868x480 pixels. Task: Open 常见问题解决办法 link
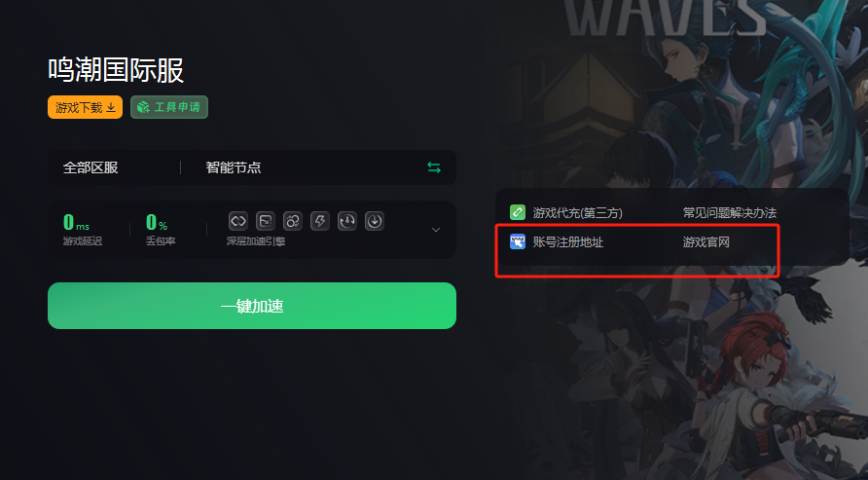pos(730,212)
